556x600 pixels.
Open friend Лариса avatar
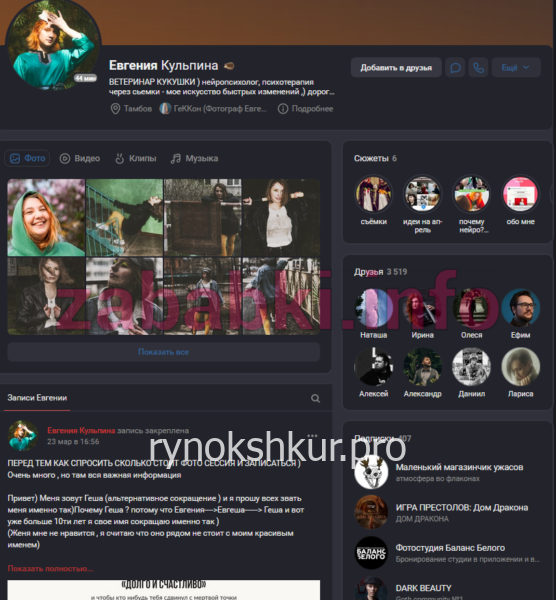click(x=520, y=367)
